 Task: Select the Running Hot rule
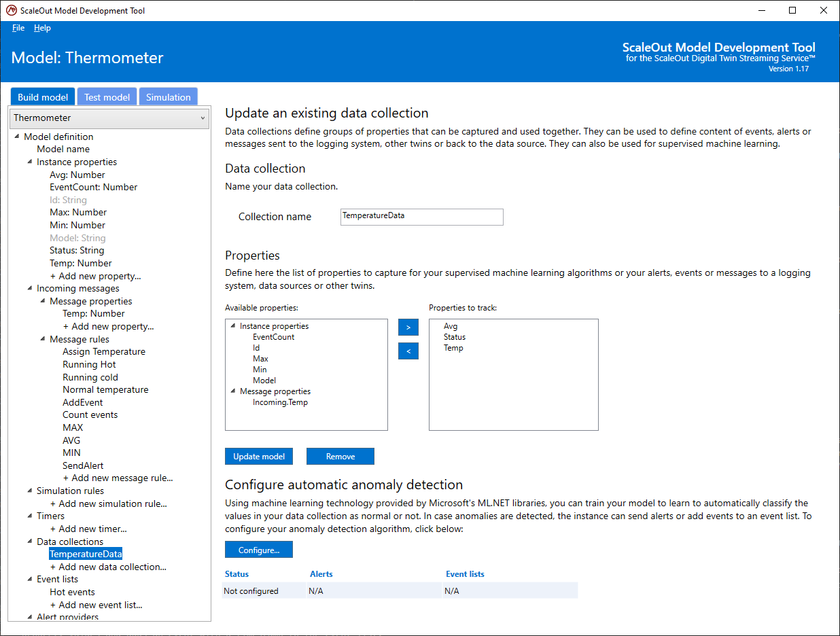tap(90, 364)
